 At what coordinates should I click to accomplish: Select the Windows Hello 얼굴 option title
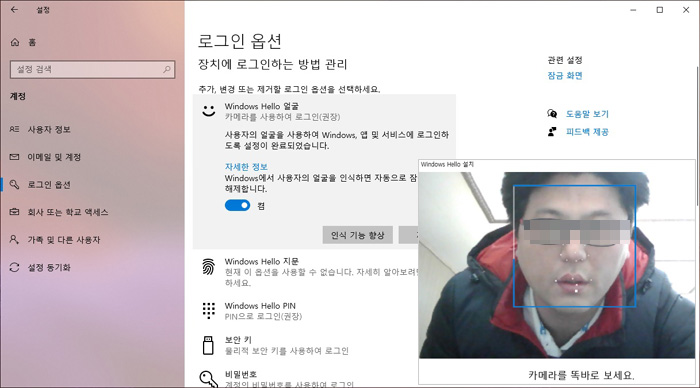coord(262,106)
